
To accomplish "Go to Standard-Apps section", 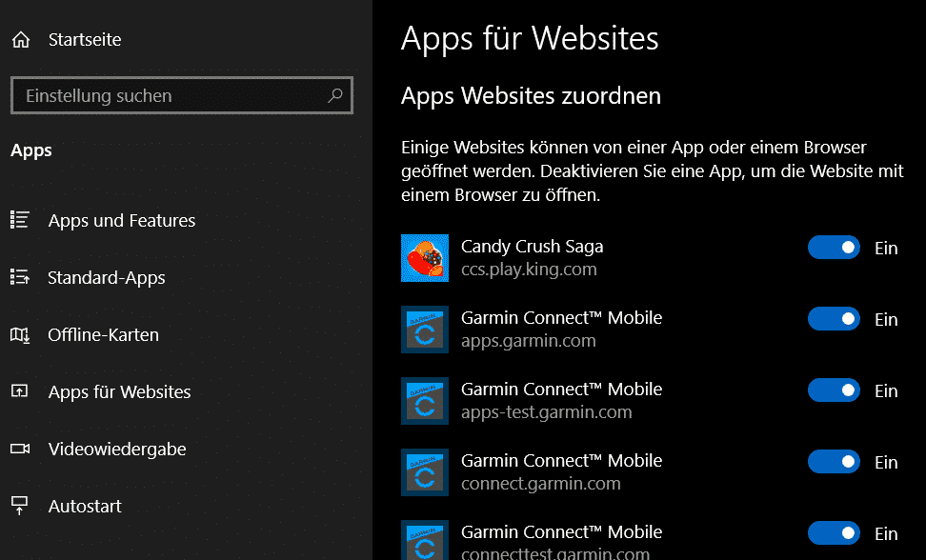I will pos(107,278).
